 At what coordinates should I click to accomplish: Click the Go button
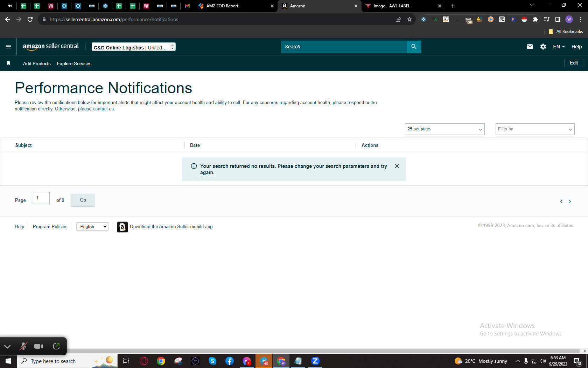click(83, 200)
